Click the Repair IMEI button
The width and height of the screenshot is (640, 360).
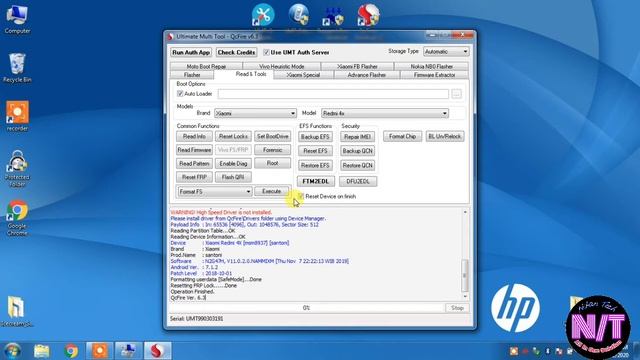[x=358, y=137]
